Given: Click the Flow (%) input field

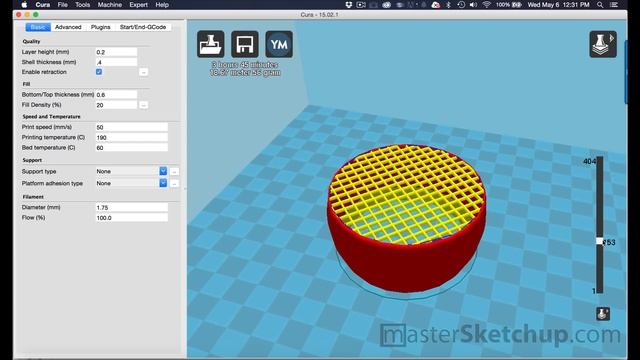Looking at the screenshot, I should click(x=131, y=218).
